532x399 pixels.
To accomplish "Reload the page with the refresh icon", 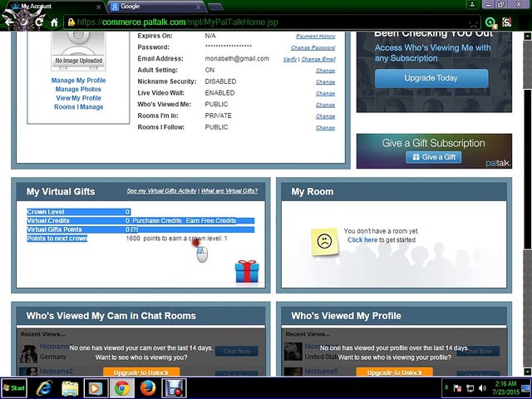I will pyautogui.click(x=39, y=22).
